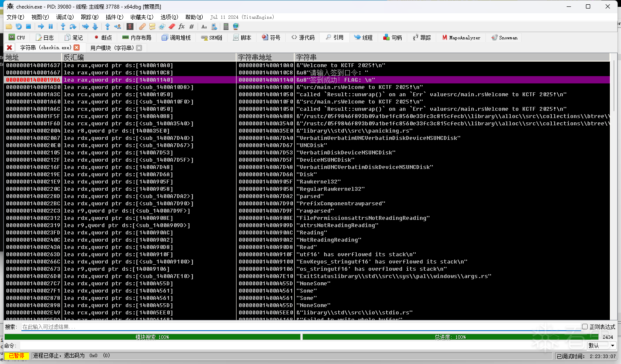Image resolution: width=621 pixels, height=364 pixels.
Task: Close the 用户模块 (字符串) tab
Action: point(139,48)
